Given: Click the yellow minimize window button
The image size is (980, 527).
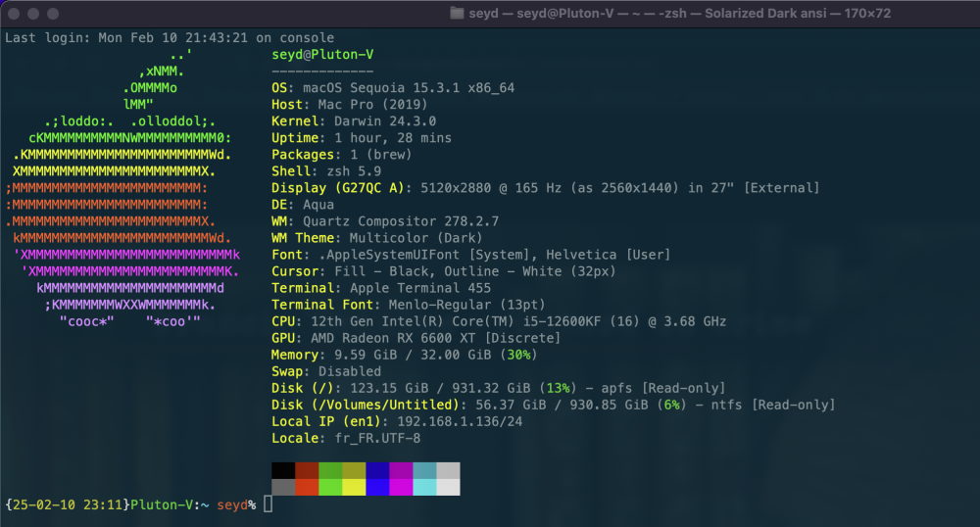Looking at the screenshot, I should [33, 13].
